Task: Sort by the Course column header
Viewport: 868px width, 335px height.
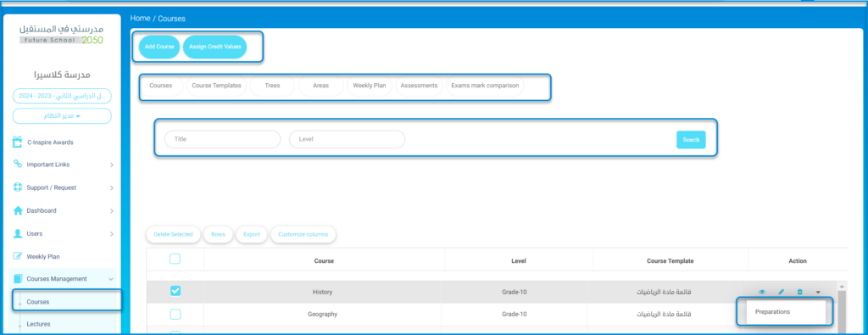Action: click(324, 261)
